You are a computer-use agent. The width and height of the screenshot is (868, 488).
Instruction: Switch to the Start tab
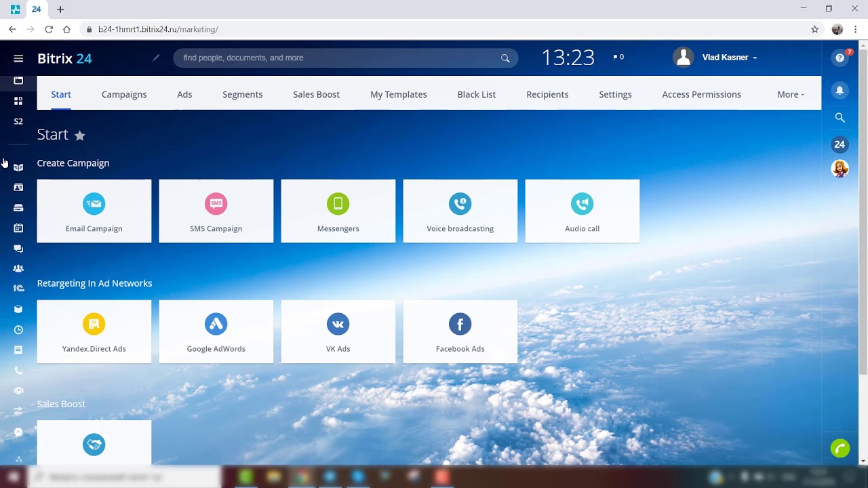61,94
